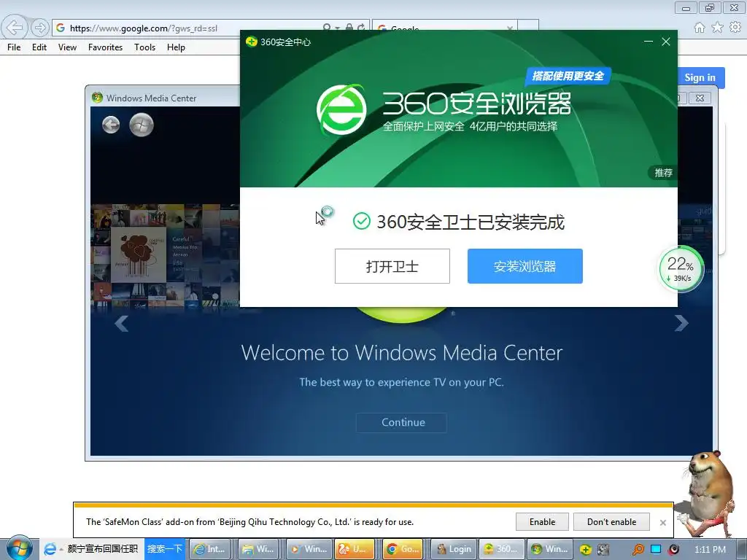Click the IE refresh icon in address bar
The image size is (747, 560).
[361, 28]
